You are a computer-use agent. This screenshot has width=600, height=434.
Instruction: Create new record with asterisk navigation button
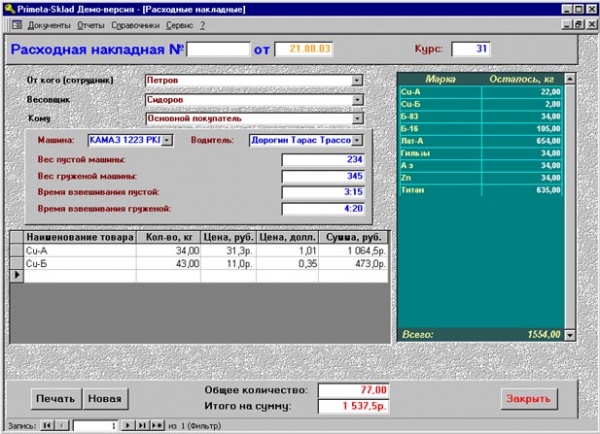(x=157, y=425)
